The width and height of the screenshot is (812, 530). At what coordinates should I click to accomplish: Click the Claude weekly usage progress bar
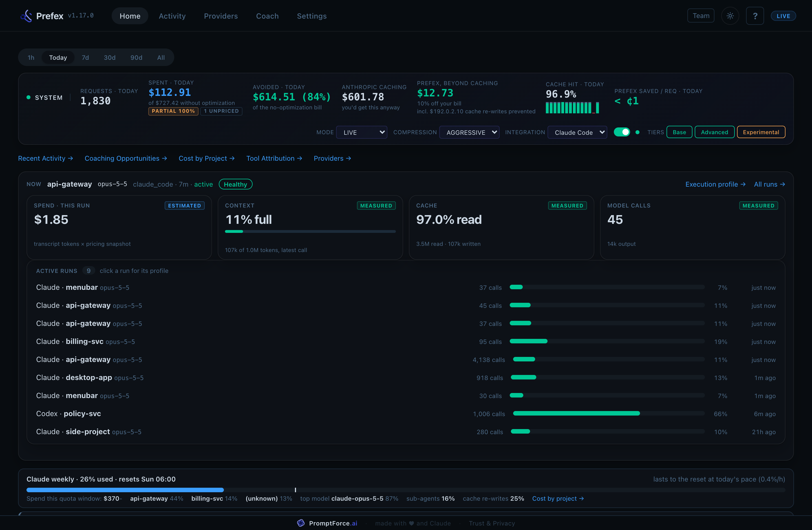click(x=406, y=490)
